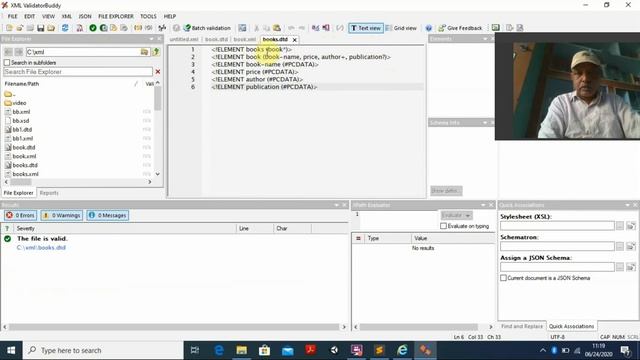This screenshot has height=360, width=640.
Task: Open the XML menu
Action: click(x=67, y=16)
